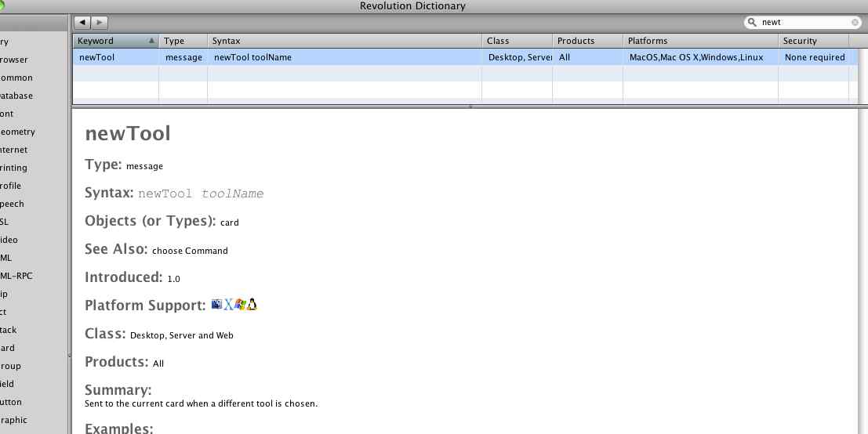868x434 pixels.
Task: Select the Button category in sidebar
Action: (10, 402)
